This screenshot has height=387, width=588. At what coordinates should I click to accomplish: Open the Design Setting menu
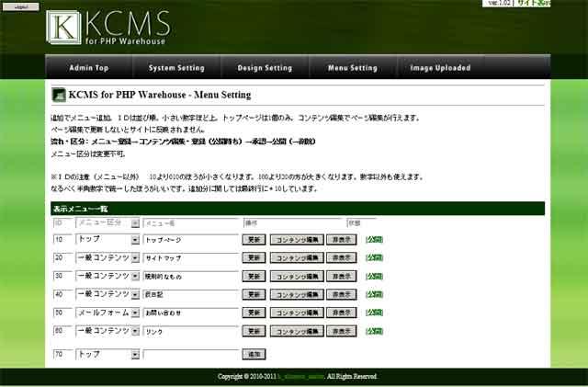[265, 68]
